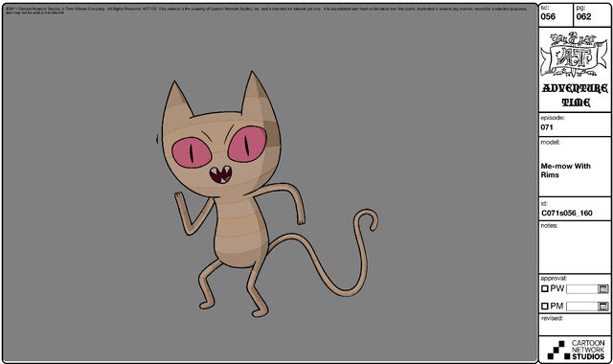613x364 pixels.
Task: Click the scene number 056 field
Action: [556, 15]
